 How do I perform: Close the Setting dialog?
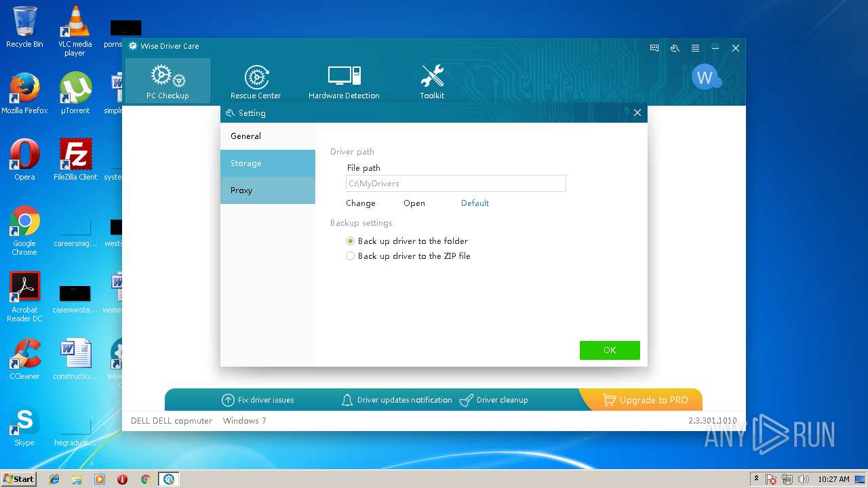pyautogui.click(x=637, y=113)
